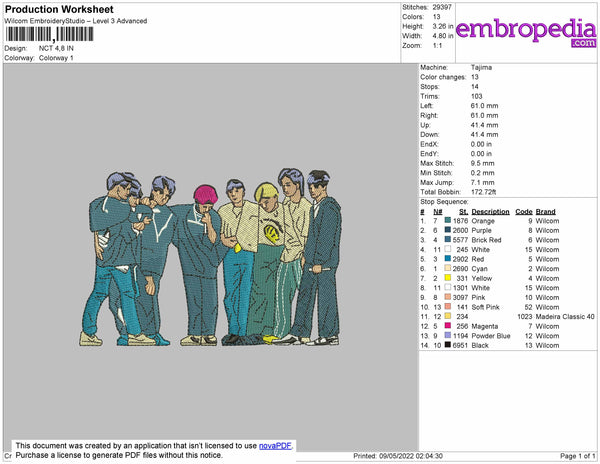Viewport: 600px width, 464px height.
Task: Select the Soft Pink 141 color swatch
Action: tap(448, 307)
